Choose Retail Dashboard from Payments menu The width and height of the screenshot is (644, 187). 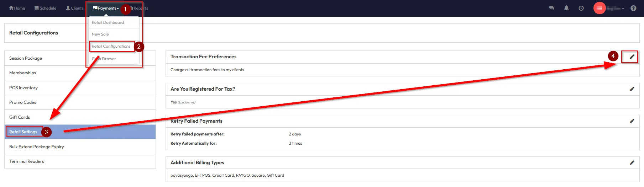pos(108,22)
